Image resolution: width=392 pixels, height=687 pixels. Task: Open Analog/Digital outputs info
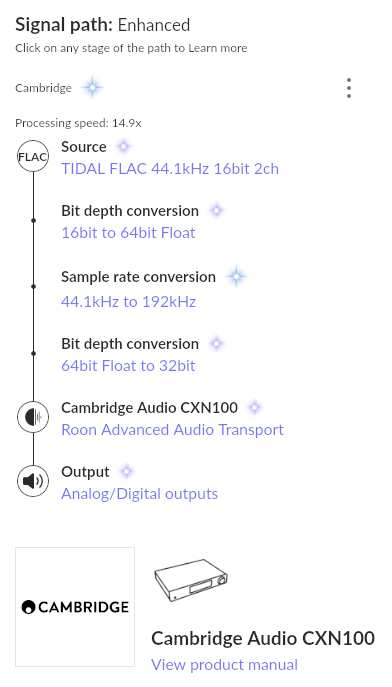140,493
